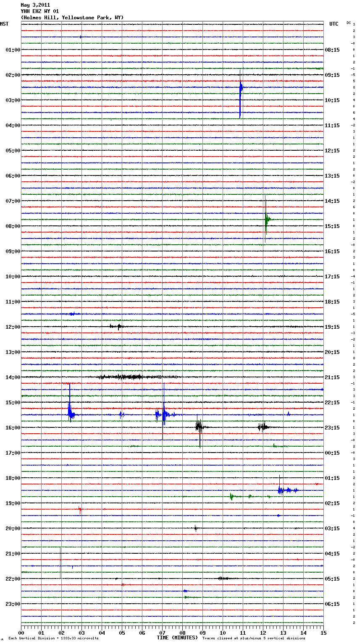Click the 11:00 MST time label

[x=13, y=302]
